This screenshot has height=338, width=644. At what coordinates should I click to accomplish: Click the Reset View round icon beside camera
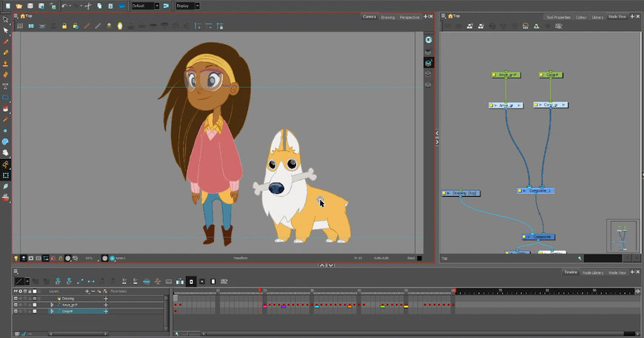coord(429,39)
